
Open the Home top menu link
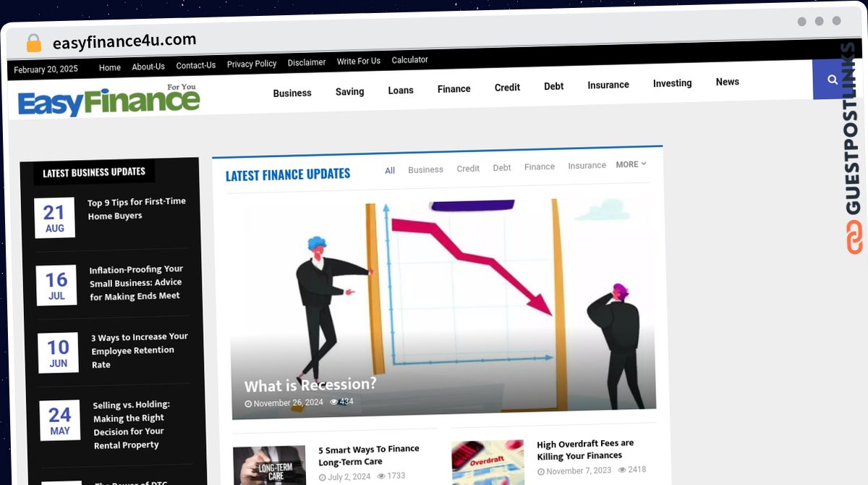pos(110,67)
